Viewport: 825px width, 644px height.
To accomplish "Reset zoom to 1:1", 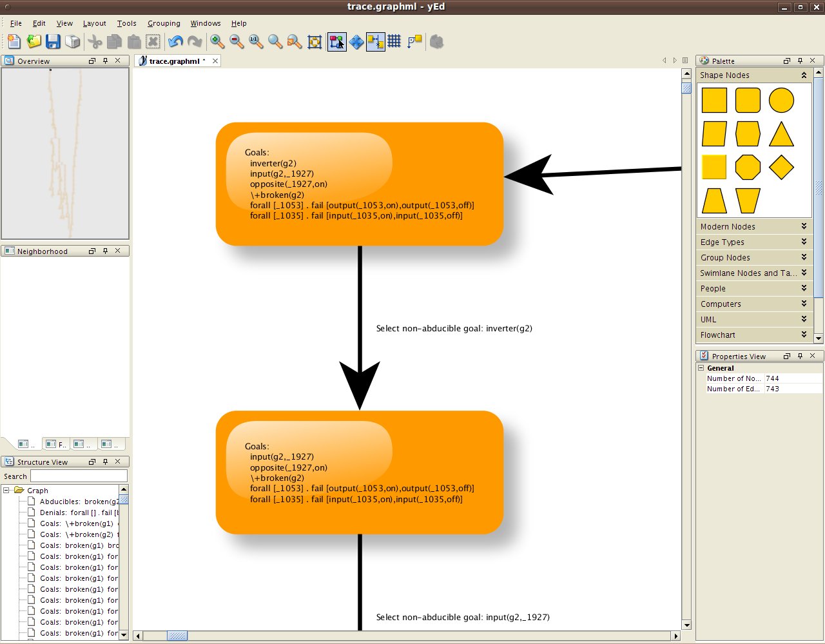I will coord(256,42).
